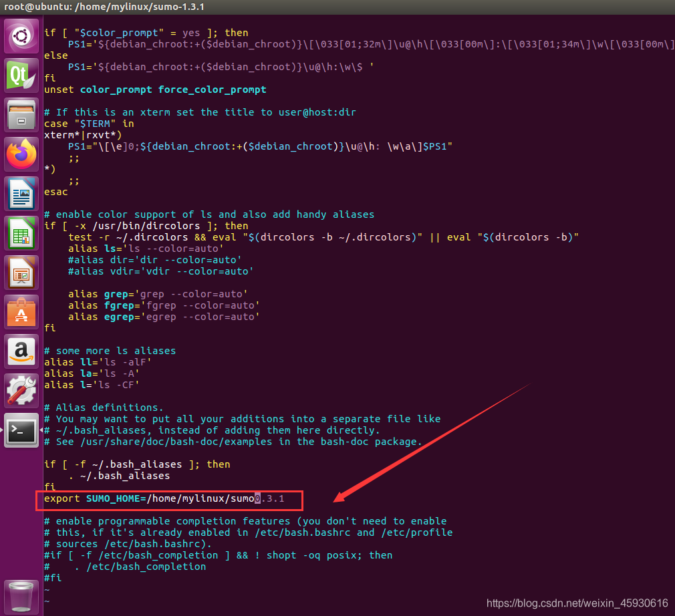Click the 'esac' line

pyautogui.click(x=56, y=192)
